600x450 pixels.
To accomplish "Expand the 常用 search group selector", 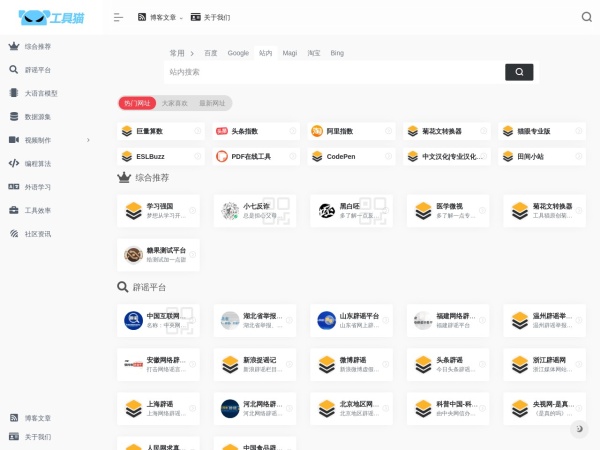I will (x=181, y=53).
